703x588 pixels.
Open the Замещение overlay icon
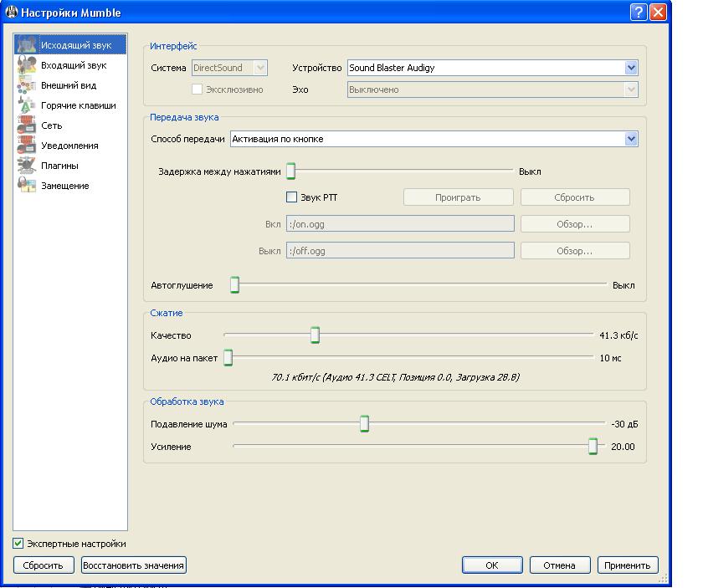point(26,186)
